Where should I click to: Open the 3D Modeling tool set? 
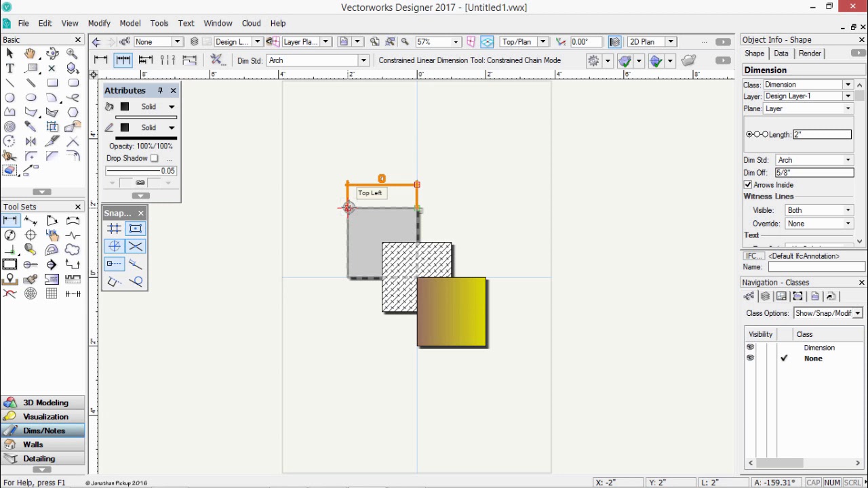(43, 402)
